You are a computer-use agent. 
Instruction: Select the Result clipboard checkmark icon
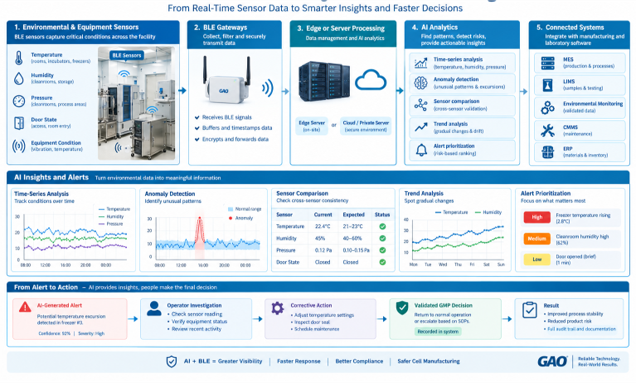point(529,310)
